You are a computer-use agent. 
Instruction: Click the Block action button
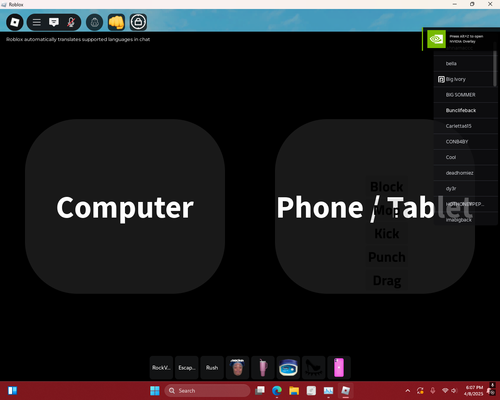pyautogui.click(x=387, y=187)
